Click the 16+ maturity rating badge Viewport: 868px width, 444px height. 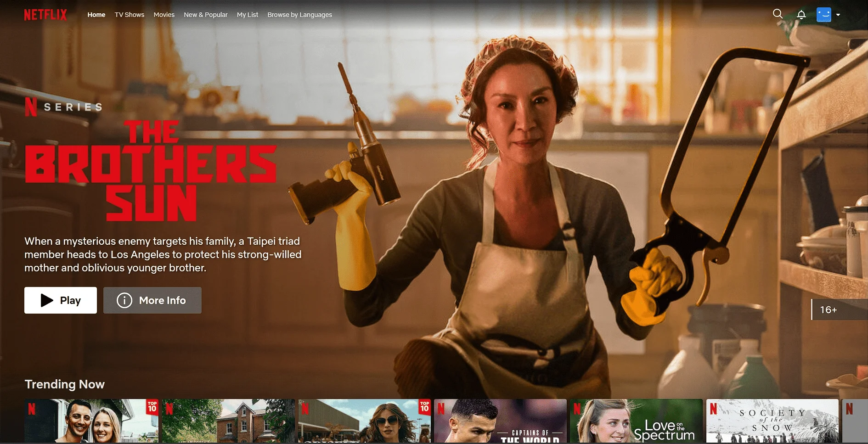(x=840, y=309)
